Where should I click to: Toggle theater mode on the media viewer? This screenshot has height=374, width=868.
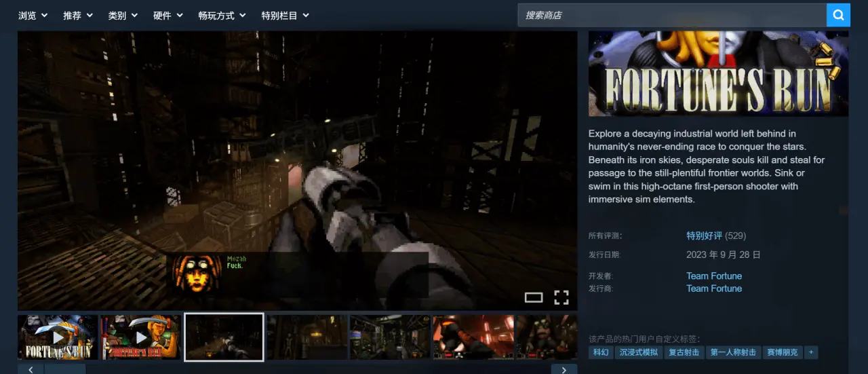tap(534, 297)
